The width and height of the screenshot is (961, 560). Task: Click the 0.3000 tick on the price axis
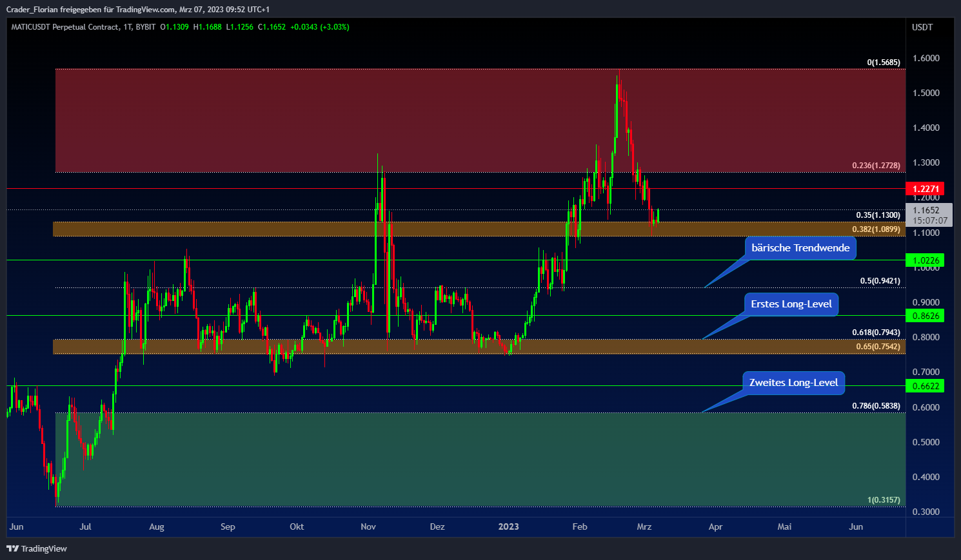tap(926, 512)
